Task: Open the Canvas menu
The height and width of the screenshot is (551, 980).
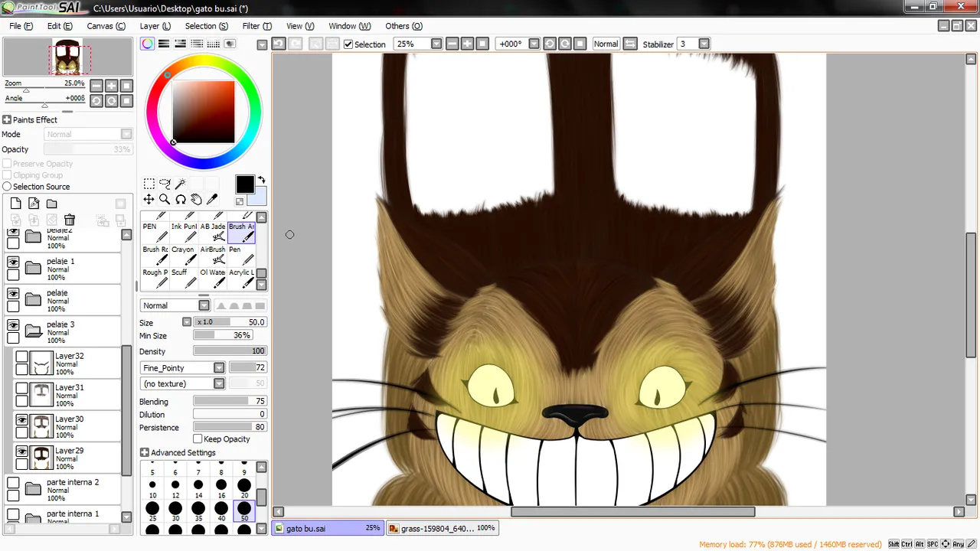Action: (106, 26)
